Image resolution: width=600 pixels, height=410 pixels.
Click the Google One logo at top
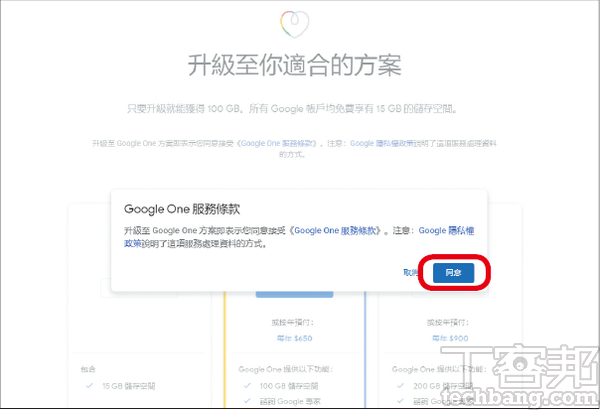(x=294, y=24)
